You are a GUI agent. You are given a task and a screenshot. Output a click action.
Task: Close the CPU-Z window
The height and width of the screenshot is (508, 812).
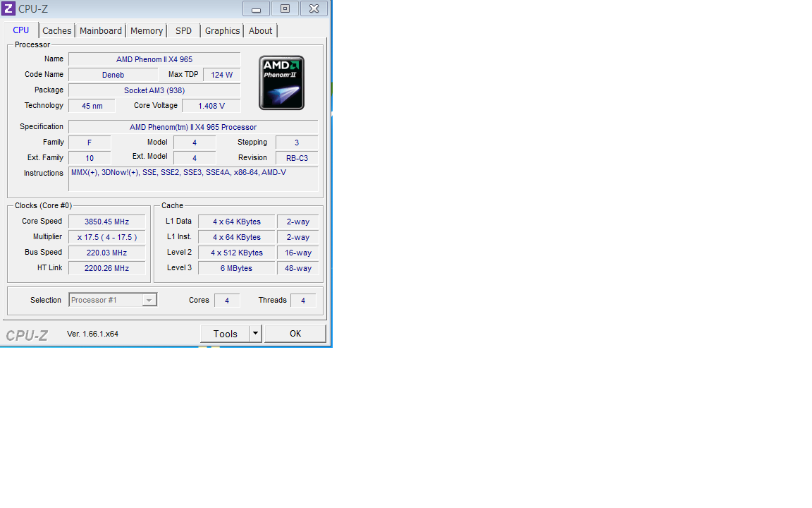[x=314, y=8]
